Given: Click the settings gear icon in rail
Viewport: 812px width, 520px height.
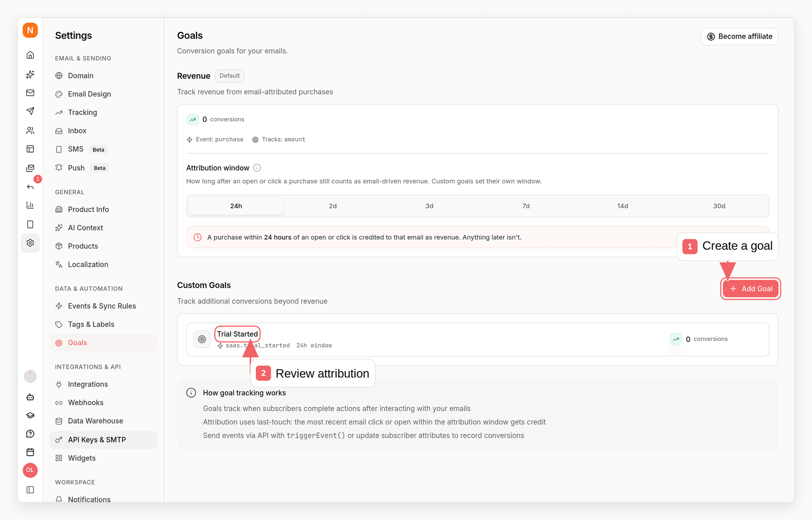Looking at the screenshot, I should pyautogui.click(x=30, y=243).
